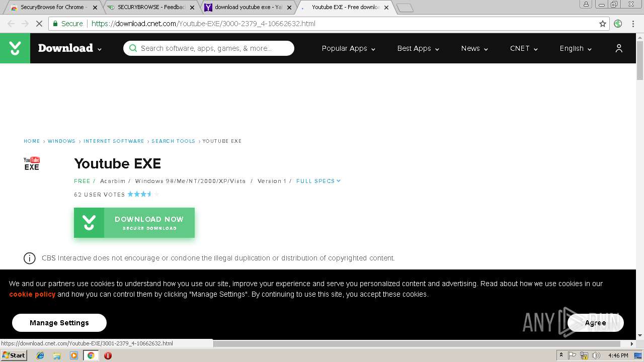Launch the media player taskbar icon
This screenshot has width=644, height=362.
(x=74, y=355)
